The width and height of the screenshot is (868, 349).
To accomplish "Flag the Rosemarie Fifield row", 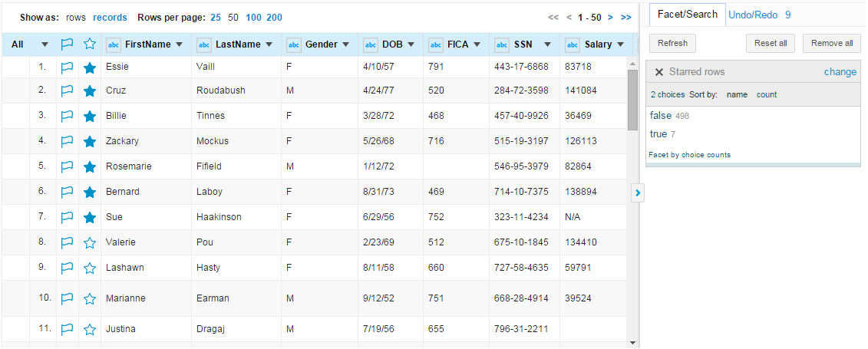I will click(x=67, y=166).
